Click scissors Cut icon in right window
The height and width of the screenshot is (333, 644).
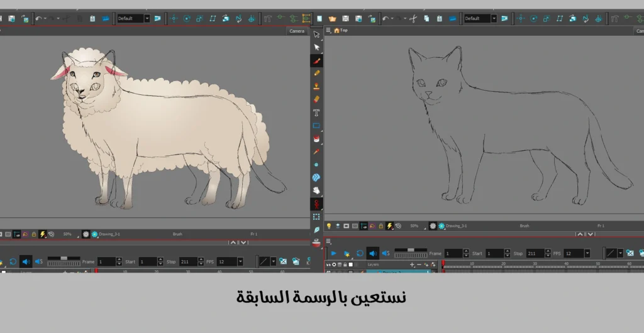[x=413, y=18]
